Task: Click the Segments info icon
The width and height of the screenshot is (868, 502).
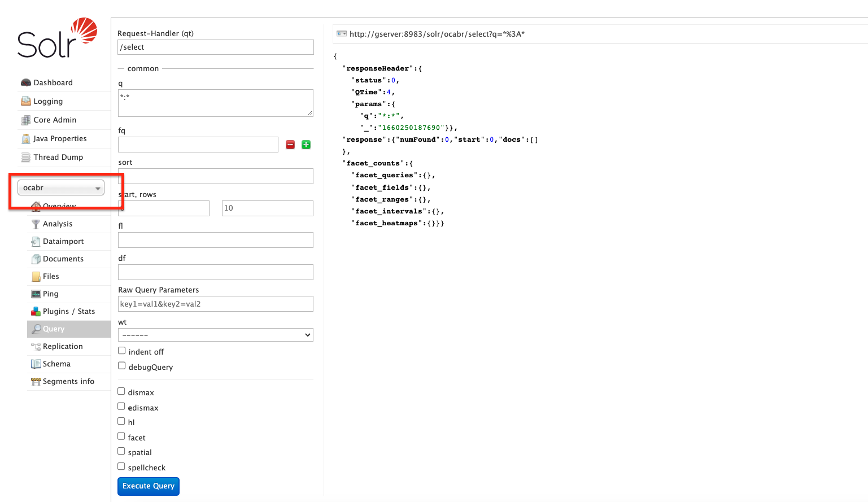Action: point(36,381)
